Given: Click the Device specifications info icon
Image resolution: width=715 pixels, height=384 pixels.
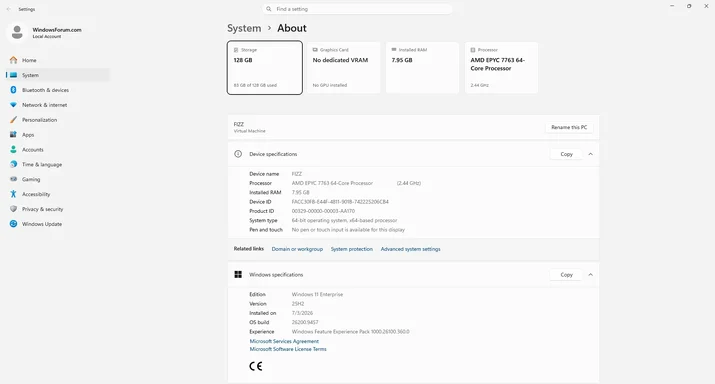Looking at the screenshot, I should pos(238,154).
